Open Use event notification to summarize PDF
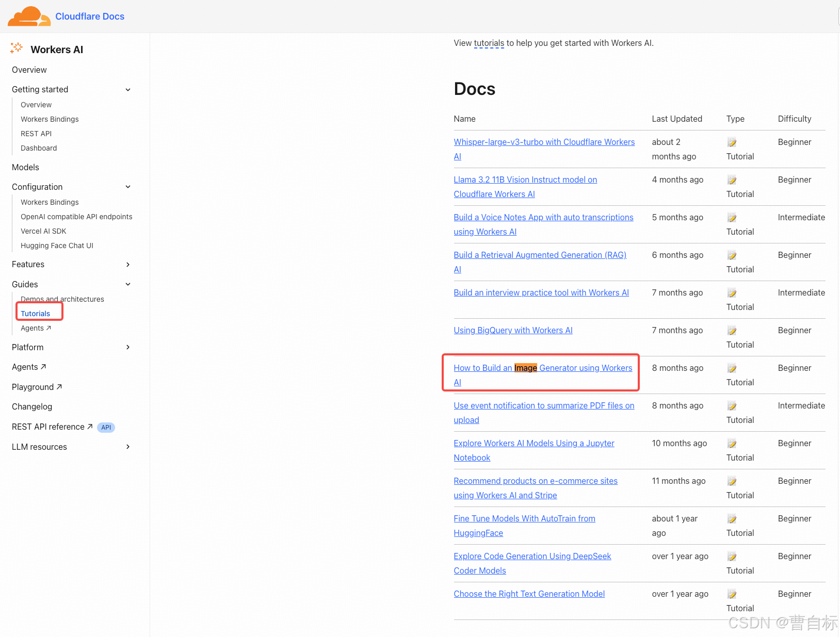 pyautogui.click(x=544, y=413)
